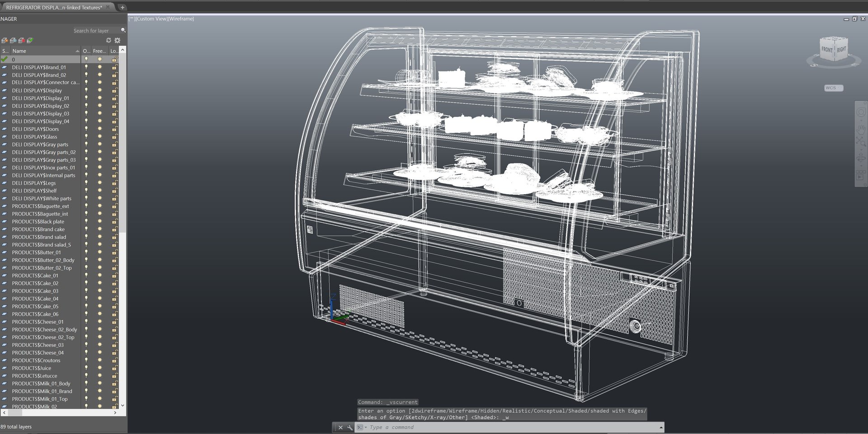868x434 pixels.
Task: Click the Status column header
Action: pos(5,51)
